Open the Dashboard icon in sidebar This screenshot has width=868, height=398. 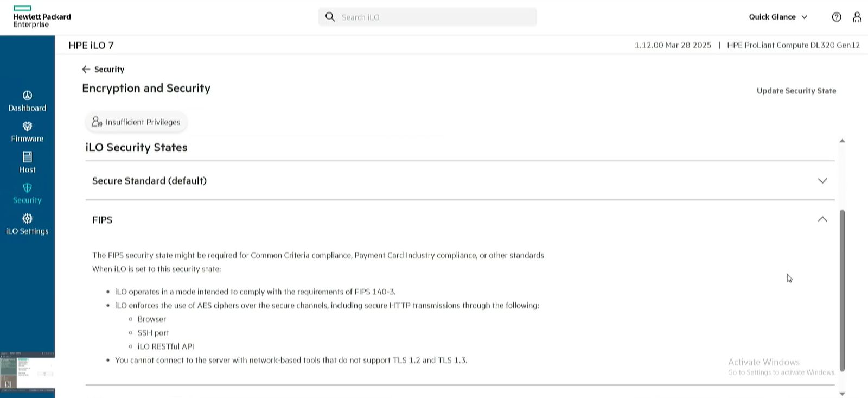(27, 96)
